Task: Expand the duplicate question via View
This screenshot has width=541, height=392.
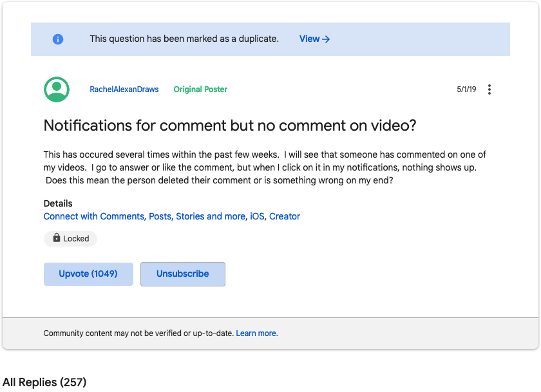Action: click(x=310, y=39)
